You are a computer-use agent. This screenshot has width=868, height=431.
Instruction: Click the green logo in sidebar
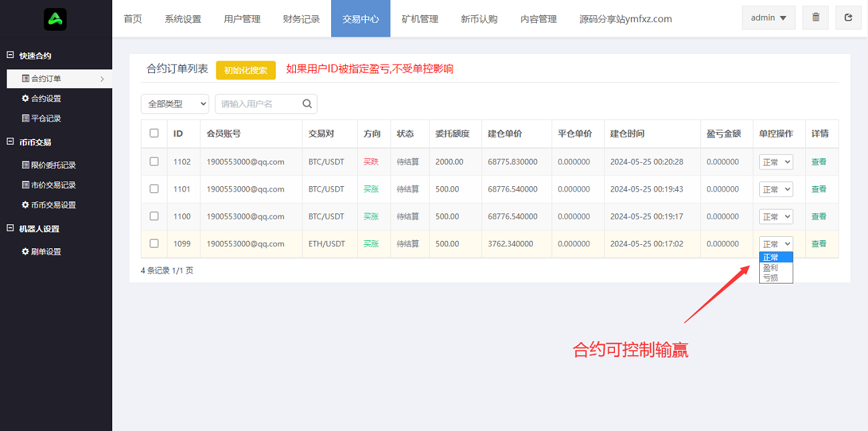click(55, 19)
